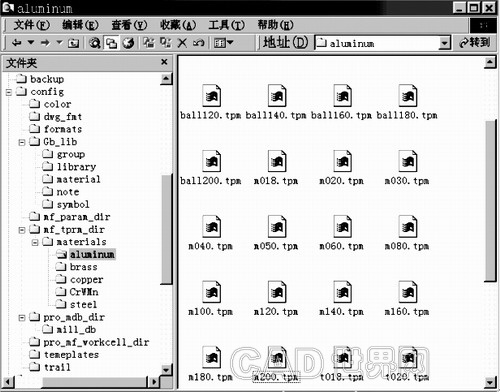Open the 工具(T) menu
This screenshot has height=392, width=500.
pos(227,25)
